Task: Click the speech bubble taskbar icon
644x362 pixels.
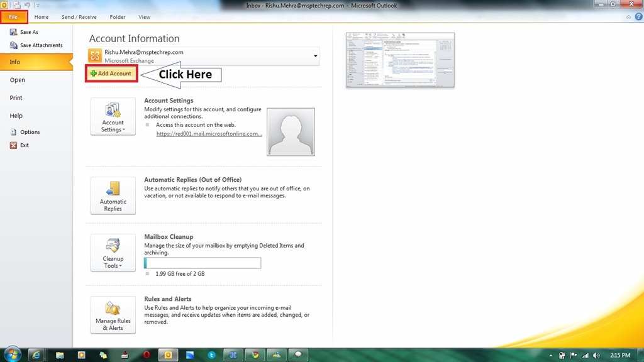Action: (x=298, y=355)
